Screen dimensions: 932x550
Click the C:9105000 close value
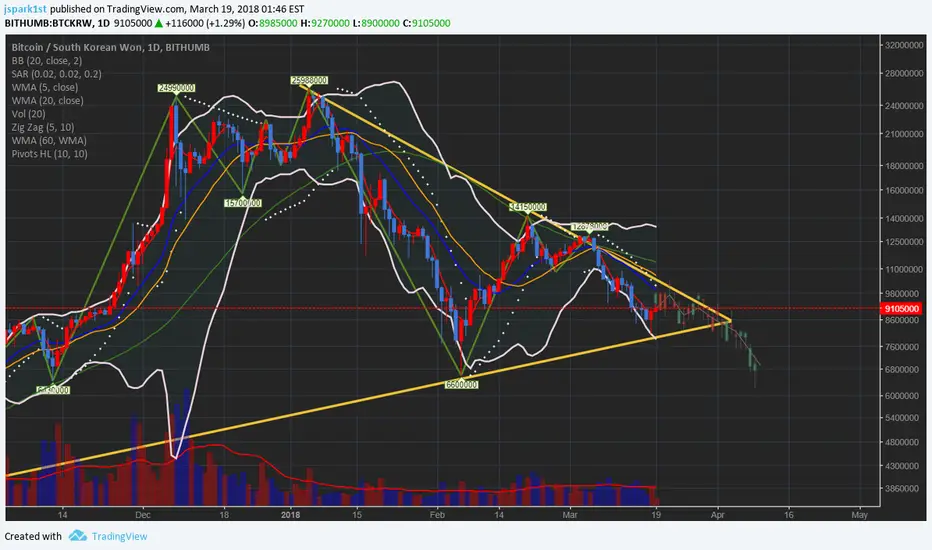[x=427, y=23]
